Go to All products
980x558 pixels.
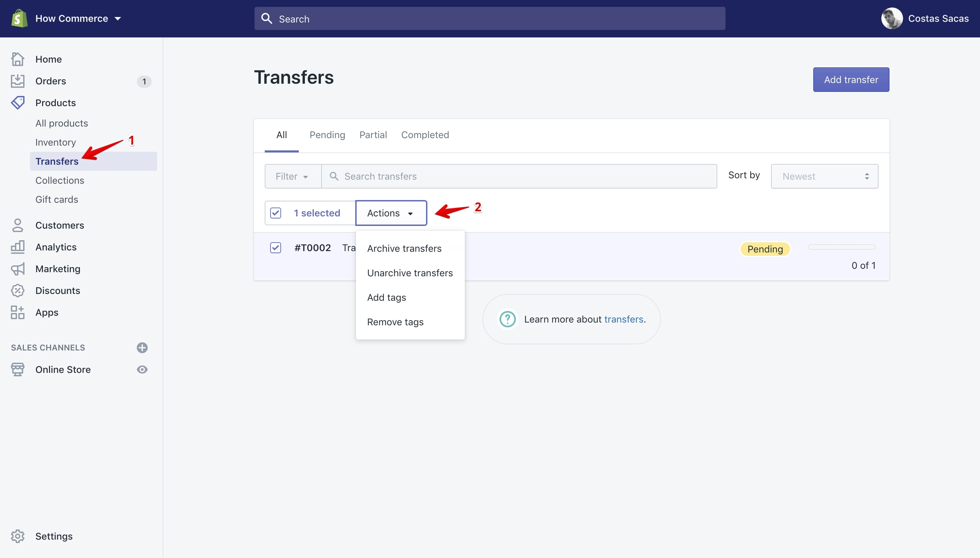62,123
